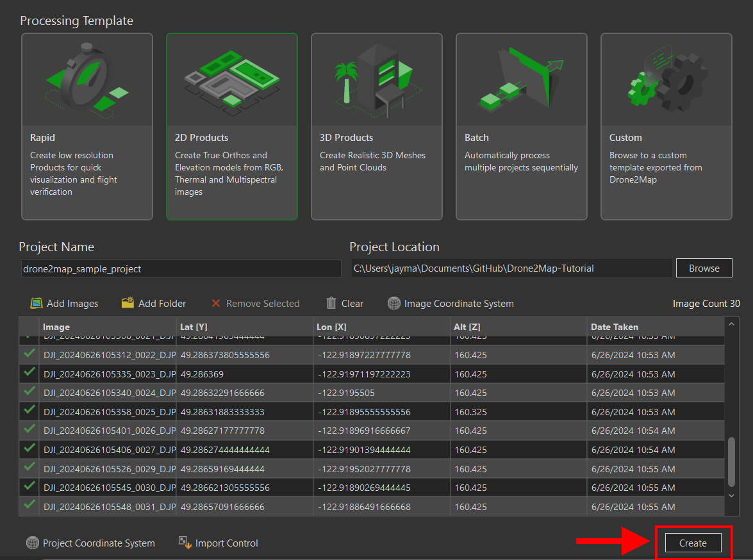Screen dimensions: 753x560
Task: Open the Custom template option
Action: [x=666, y=126]
